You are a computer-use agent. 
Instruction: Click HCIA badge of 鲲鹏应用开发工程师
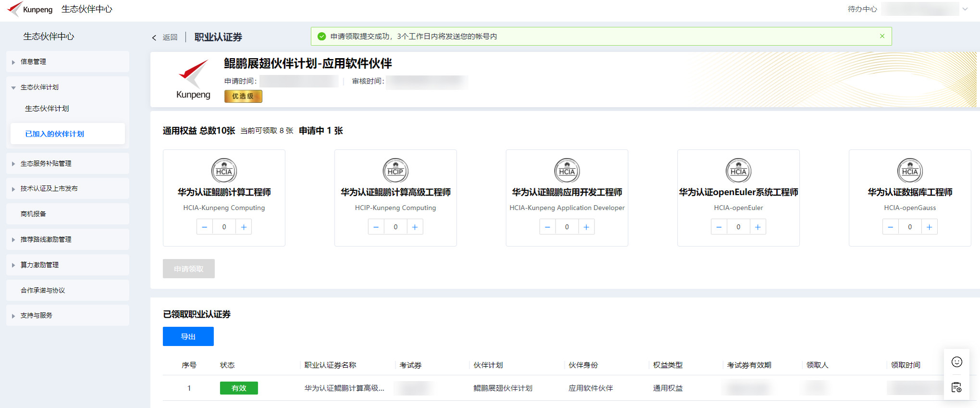click(x=567, y=171)
